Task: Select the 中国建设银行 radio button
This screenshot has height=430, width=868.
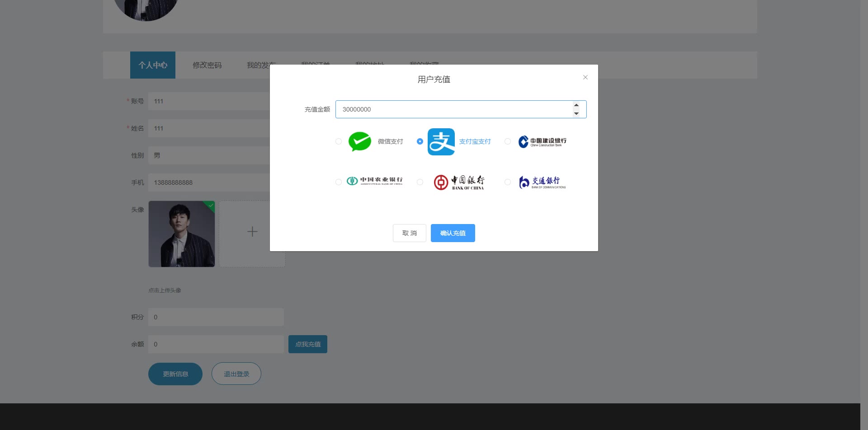Action: [508, 141]
